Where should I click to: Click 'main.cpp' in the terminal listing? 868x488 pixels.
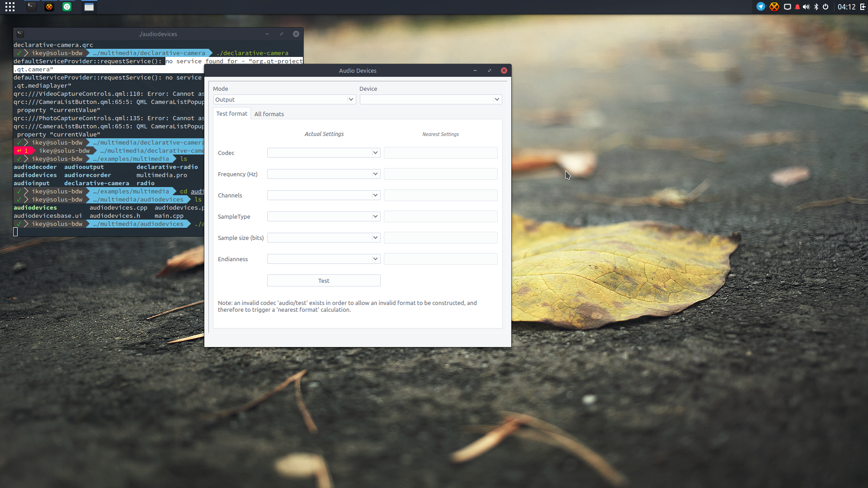coord(169,216)
